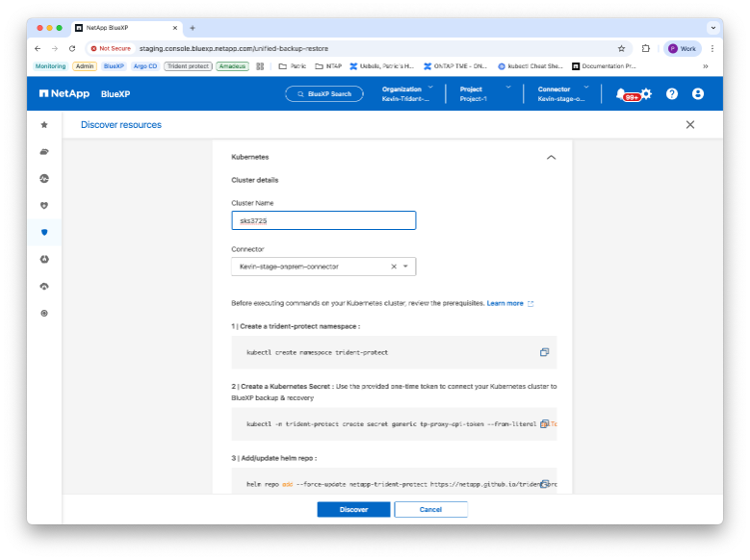Open the Connector selector in header

pyautogui.click(x=563, y=93)
